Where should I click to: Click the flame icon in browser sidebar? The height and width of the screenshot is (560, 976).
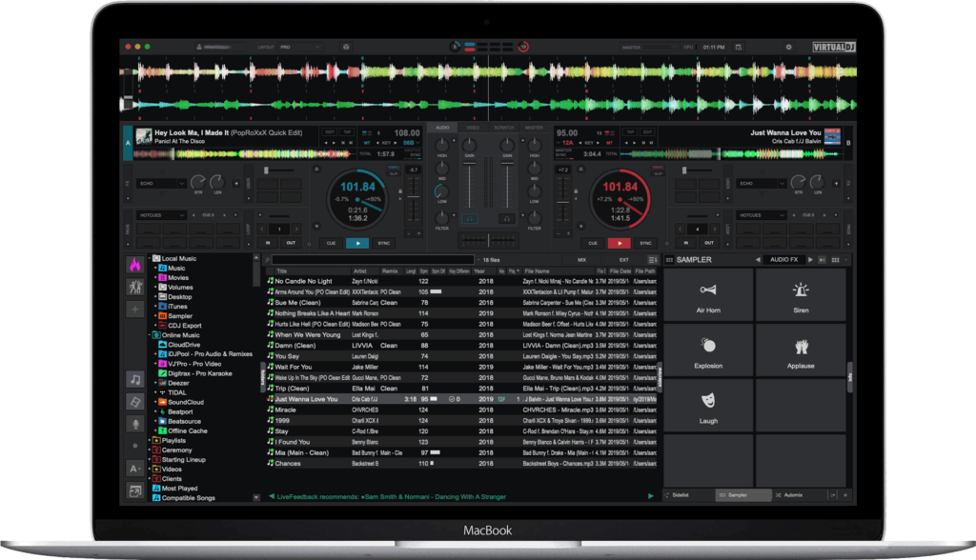click(135, 265)
